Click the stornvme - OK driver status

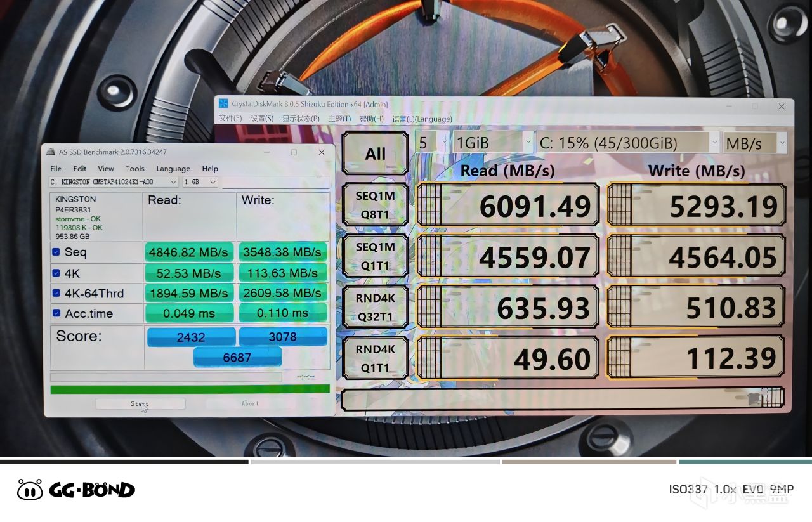pyautogui.click(x=77, y=219)
